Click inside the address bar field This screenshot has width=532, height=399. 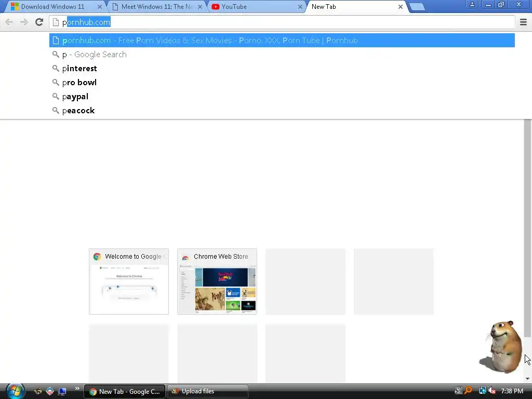tap(282, 22)
